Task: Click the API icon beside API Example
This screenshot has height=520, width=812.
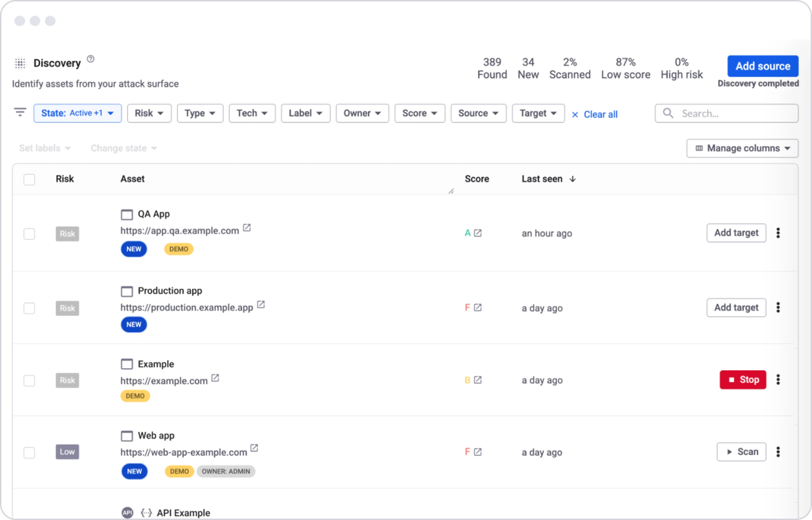Action: pos(127,513)
